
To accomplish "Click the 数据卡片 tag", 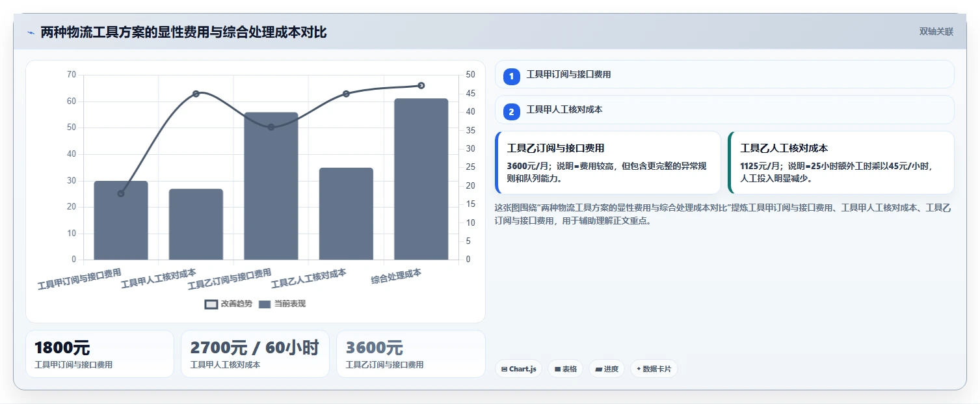I will pos(654,369).
